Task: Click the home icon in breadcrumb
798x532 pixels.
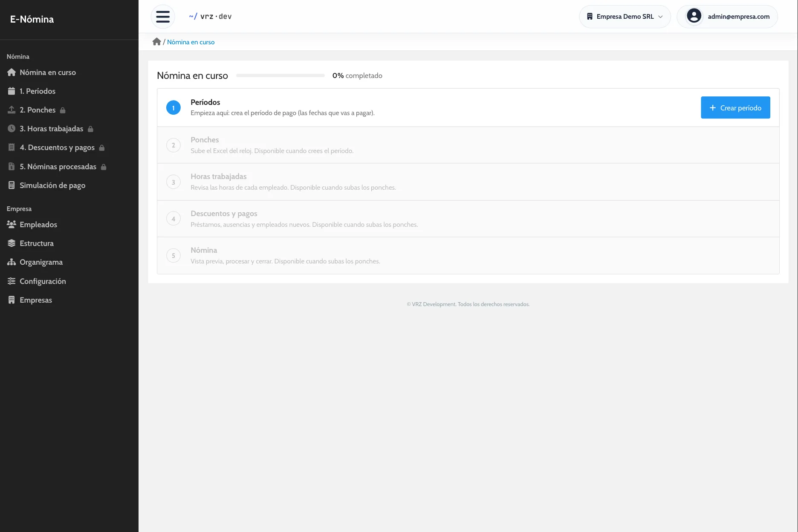Action: coord(156,42)
